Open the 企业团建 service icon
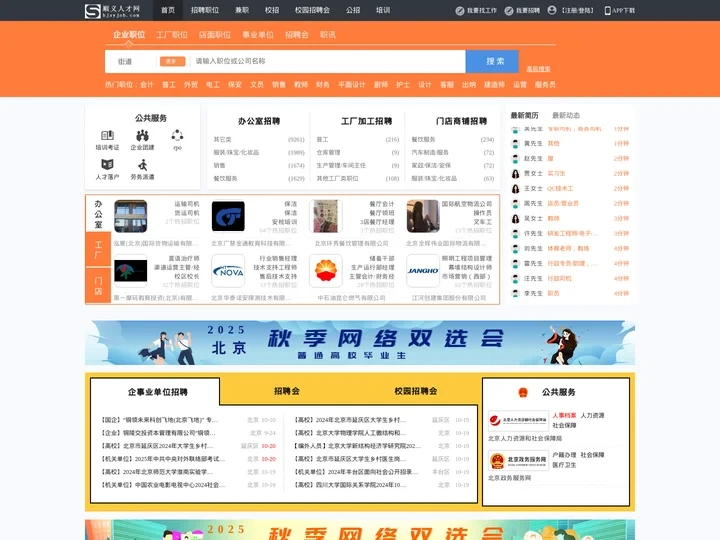This screenshot has width=720, height=540. [142, 135]
